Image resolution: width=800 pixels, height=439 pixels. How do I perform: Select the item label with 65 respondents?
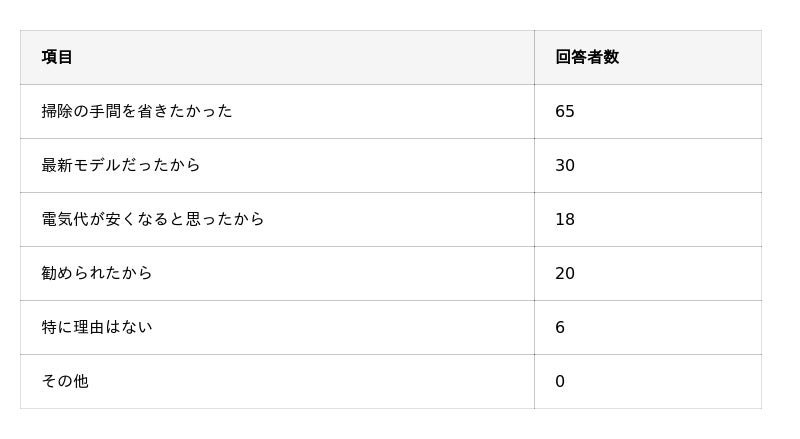(x=137, y=111)
